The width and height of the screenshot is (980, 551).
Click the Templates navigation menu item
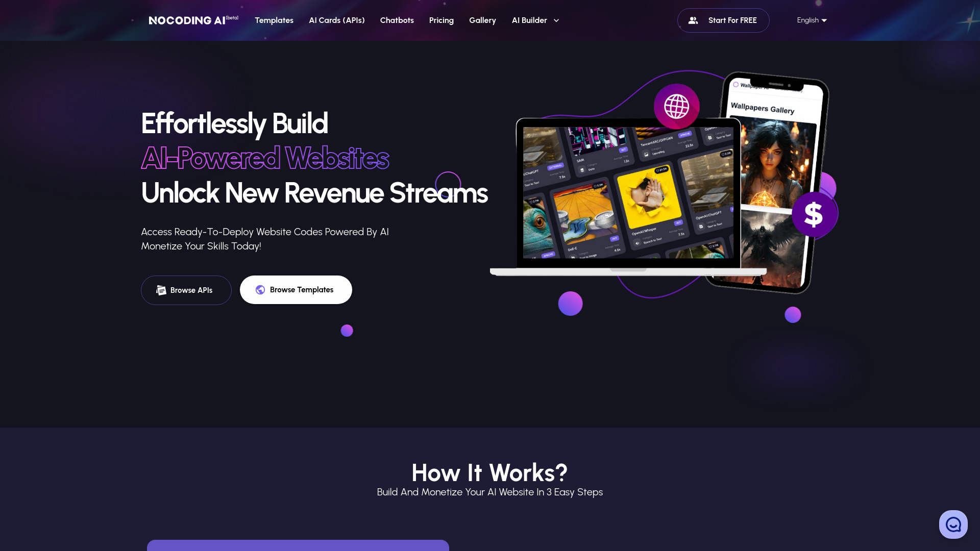tap(274, 20)
